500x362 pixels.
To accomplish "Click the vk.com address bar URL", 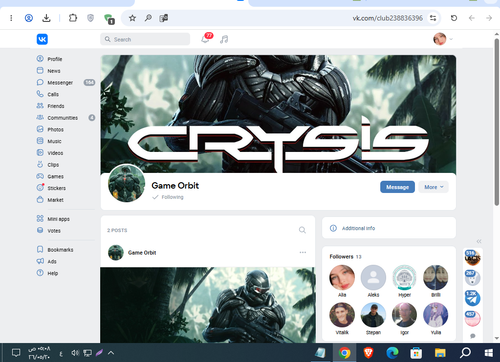I will [x=388, y=18].
